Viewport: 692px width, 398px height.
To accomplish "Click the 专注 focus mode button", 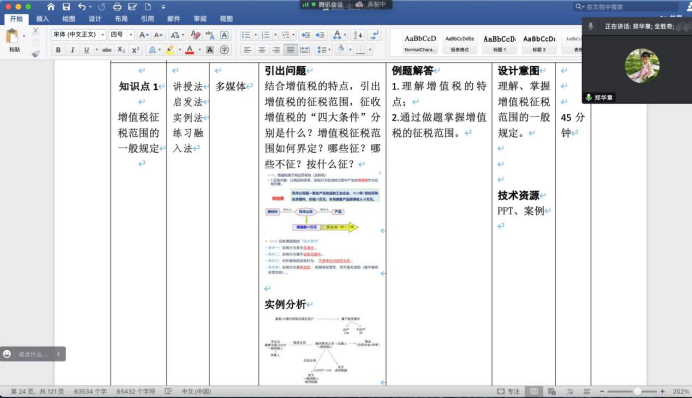I will (508, 391).
